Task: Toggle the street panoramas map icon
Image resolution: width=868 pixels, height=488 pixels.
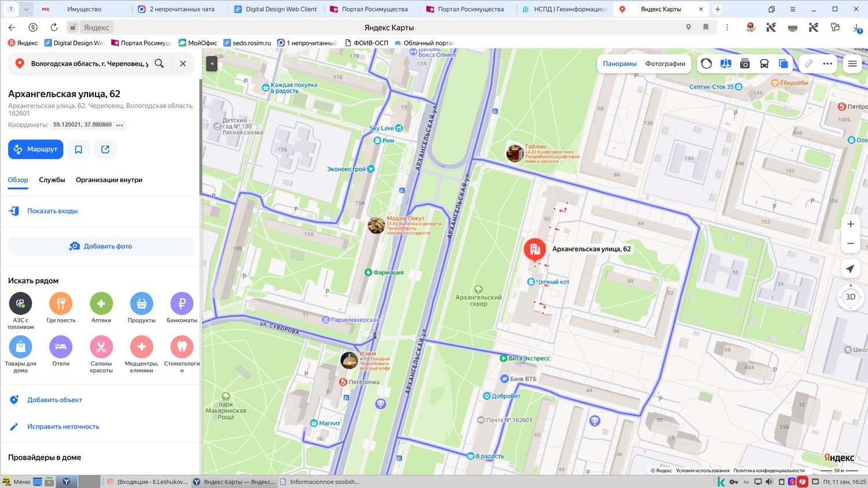Action: 726,64
